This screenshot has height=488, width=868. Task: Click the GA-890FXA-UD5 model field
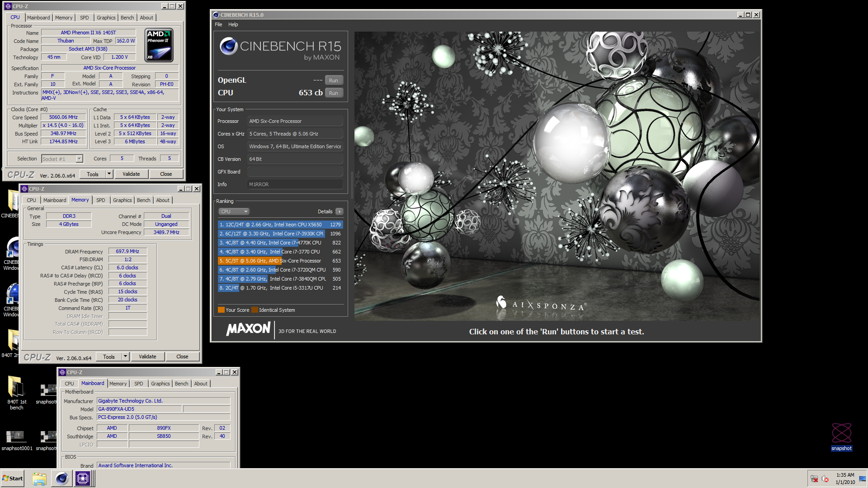[139, 409]
